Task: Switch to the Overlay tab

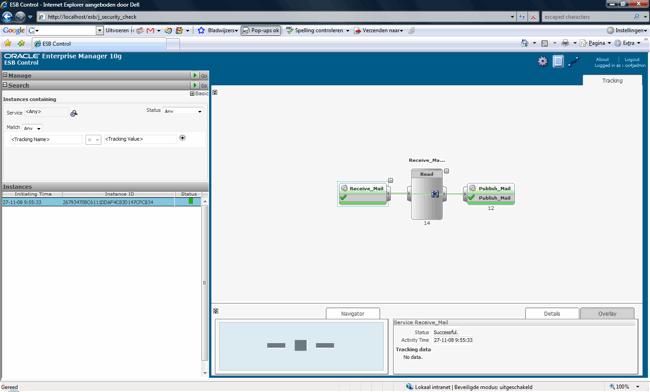Action: click(607, 314)
